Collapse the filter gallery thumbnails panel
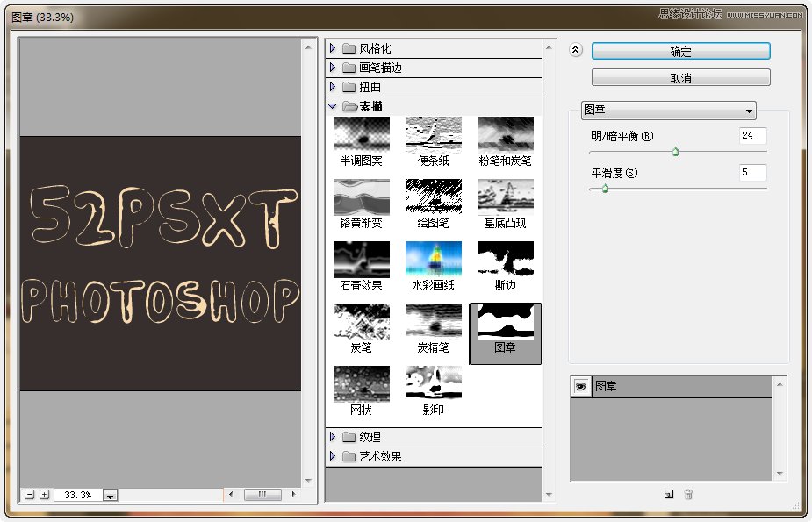 tap(575, 50)
